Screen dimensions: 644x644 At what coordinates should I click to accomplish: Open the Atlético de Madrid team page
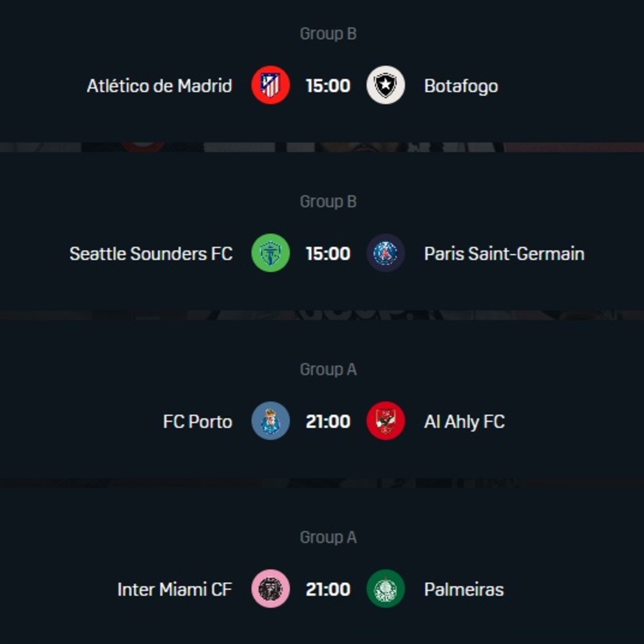pos(159,86)
